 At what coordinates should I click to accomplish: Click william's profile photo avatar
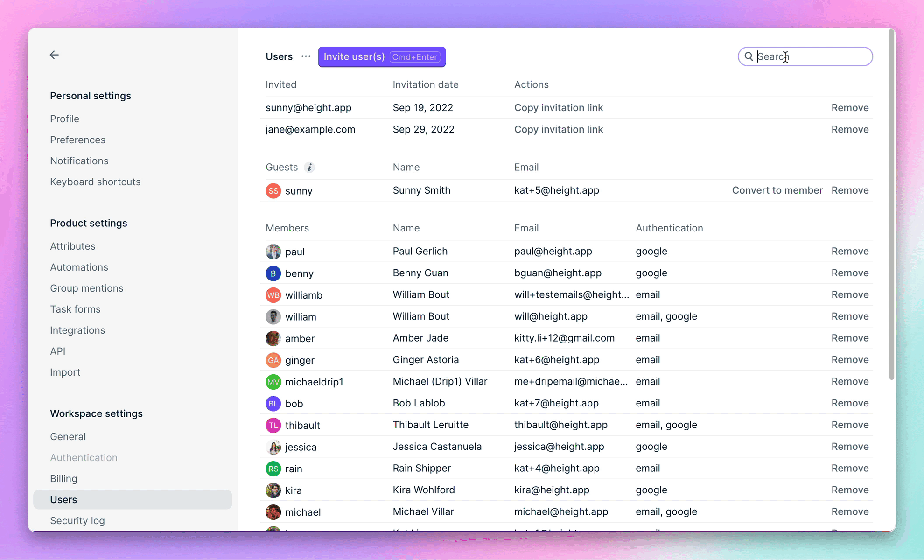click(273, 317)
